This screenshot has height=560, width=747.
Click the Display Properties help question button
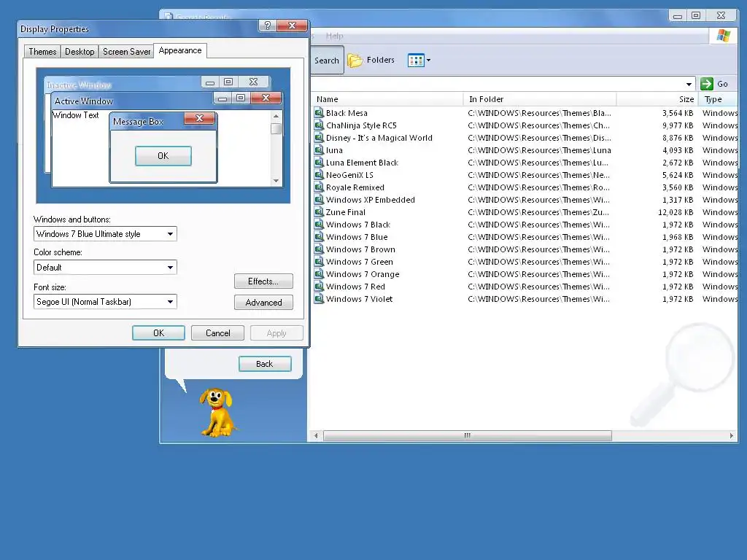tap(267, 26)
